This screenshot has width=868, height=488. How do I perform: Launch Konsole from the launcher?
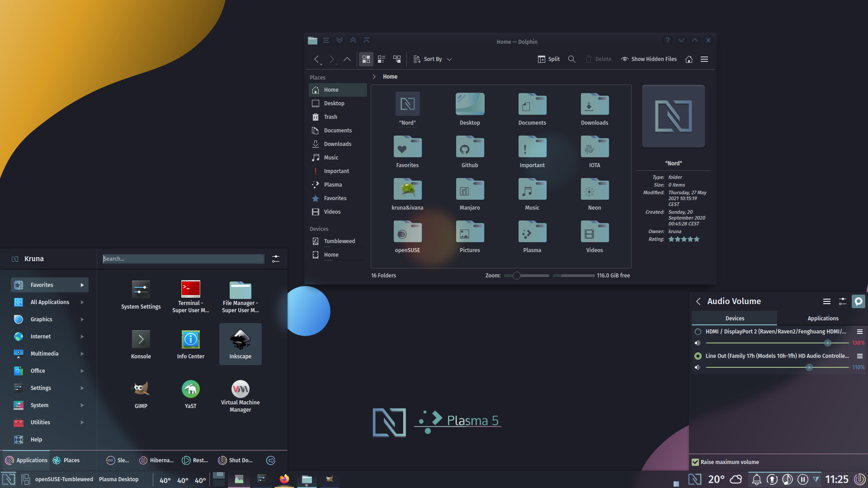(141, 344)
